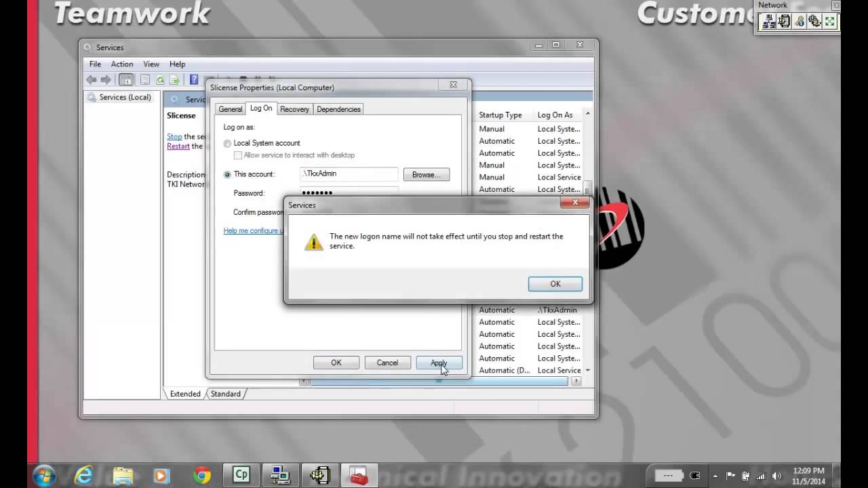Click the red toolbox taskbar icon

click(x=359, y=475)
